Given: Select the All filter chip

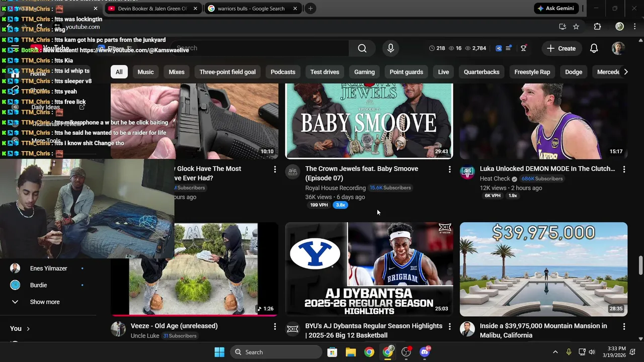Looking at the screenshot, I should pyautogui.click(x=119, y=72).
